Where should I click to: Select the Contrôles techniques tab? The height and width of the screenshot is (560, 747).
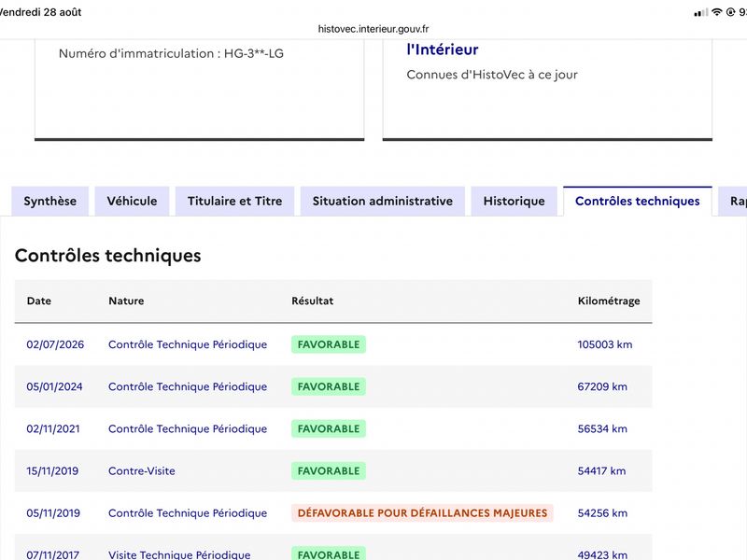[638, 201]
